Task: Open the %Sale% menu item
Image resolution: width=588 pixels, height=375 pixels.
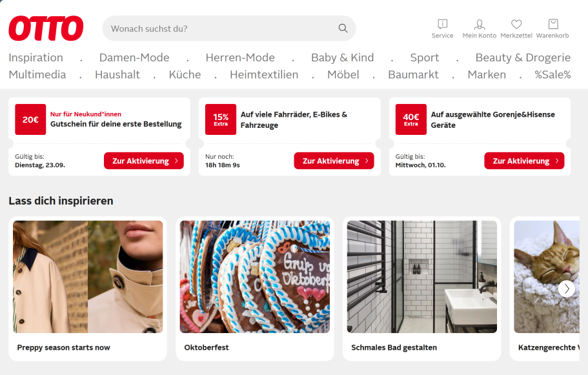Action: [x=553, y=74]
